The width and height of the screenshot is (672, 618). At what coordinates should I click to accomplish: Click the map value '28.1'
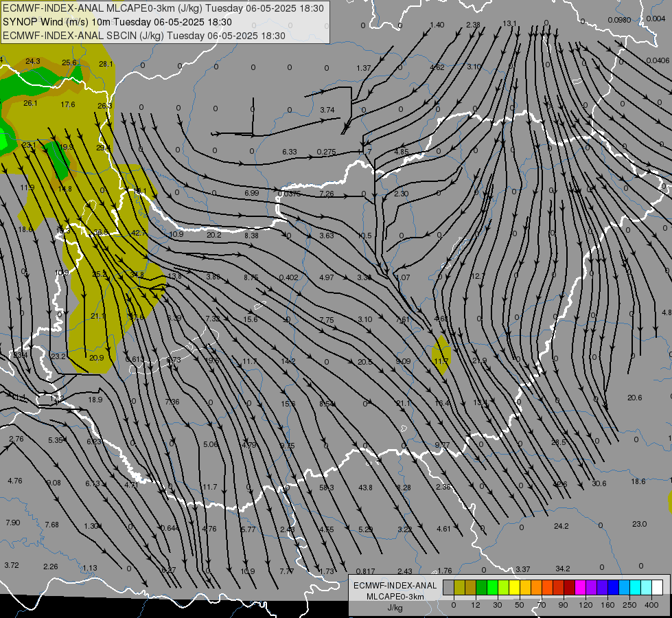(106, 64)
